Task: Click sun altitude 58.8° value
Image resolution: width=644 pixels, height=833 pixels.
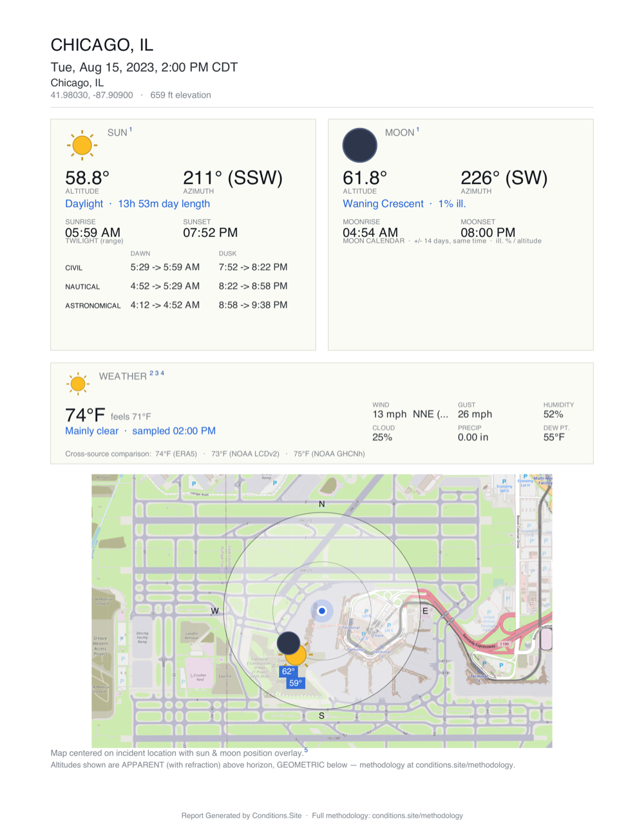Action: [88, 178]
